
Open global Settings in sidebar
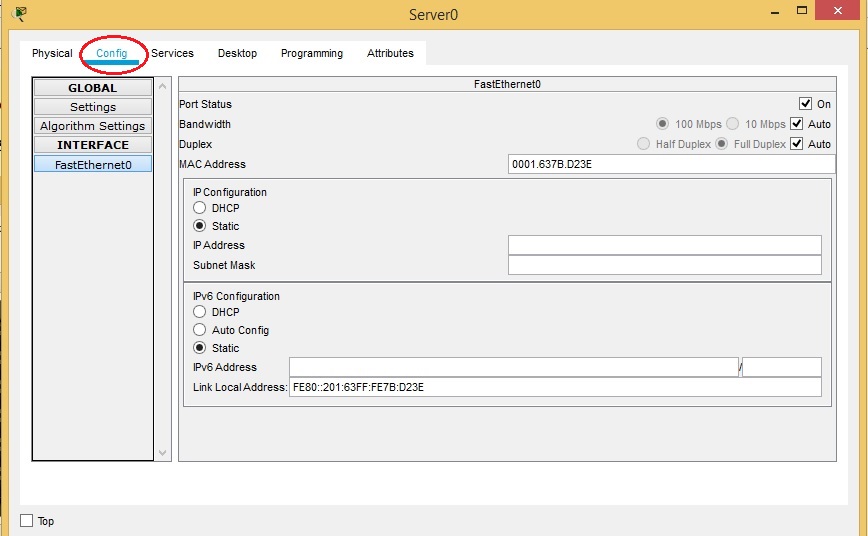pyautogui.click(x=93, y=107)
